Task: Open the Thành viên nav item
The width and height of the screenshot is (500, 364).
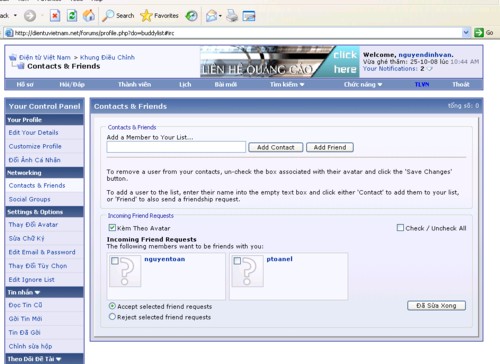Action: pyautogui.click(x=134, y=85)
